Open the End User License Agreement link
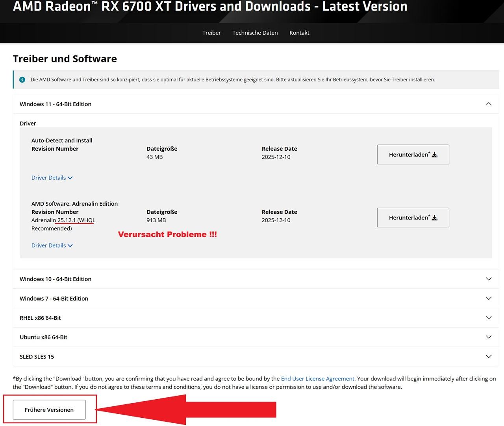504x426 pixels. (318, 378)
